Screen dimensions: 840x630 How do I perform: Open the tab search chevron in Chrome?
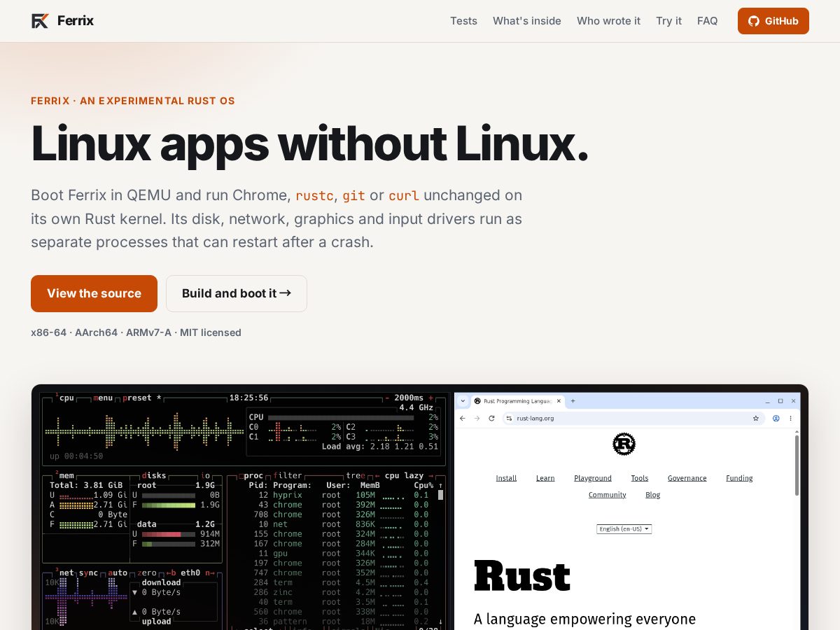point(463,401)
